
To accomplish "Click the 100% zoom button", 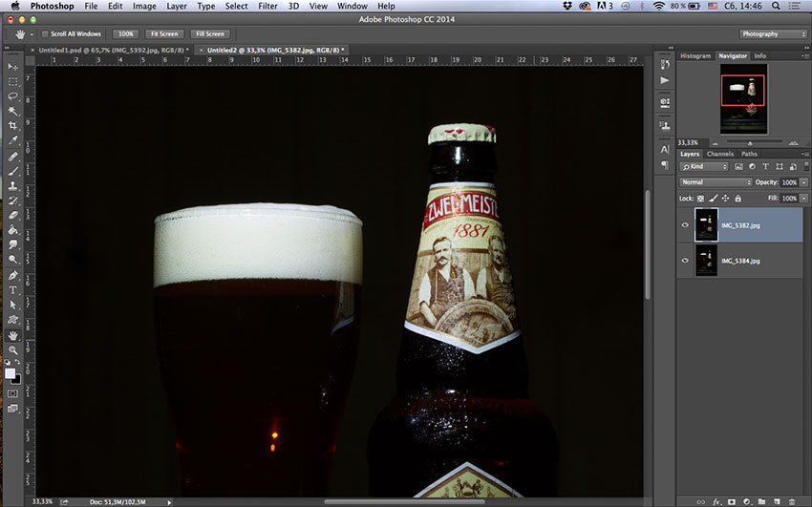I will point(126,34).
